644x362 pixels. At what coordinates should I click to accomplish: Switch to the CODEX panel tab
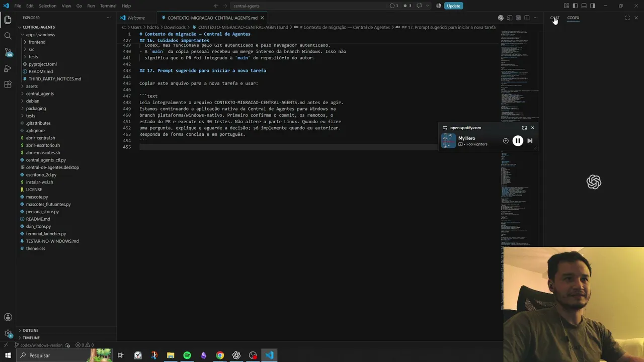click(x=573, y=18)
